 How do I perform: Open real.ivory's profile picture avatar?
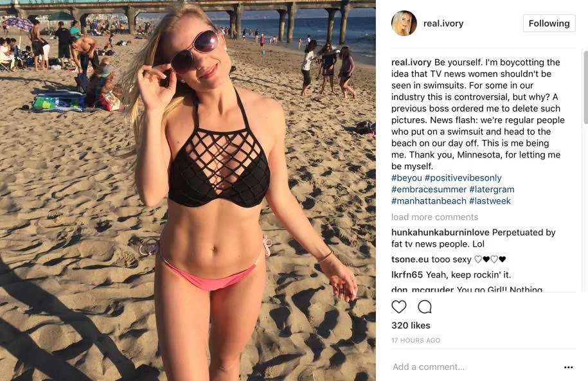pyautogui.click(x=404, y=23)
